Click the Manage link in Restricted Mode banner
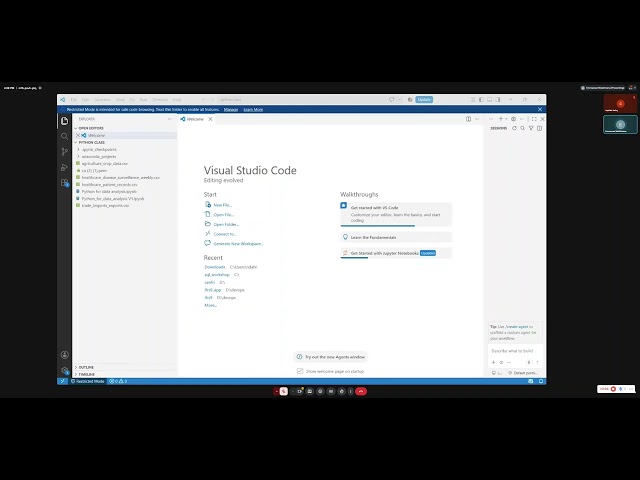The height and width of the screenshot is (480, 640). [x=231, y=109]
